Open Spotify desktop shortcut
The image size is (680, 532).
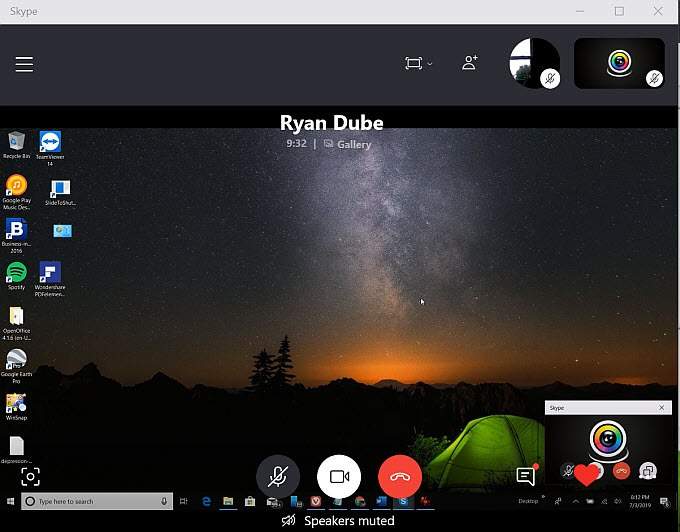pos(16,276)
